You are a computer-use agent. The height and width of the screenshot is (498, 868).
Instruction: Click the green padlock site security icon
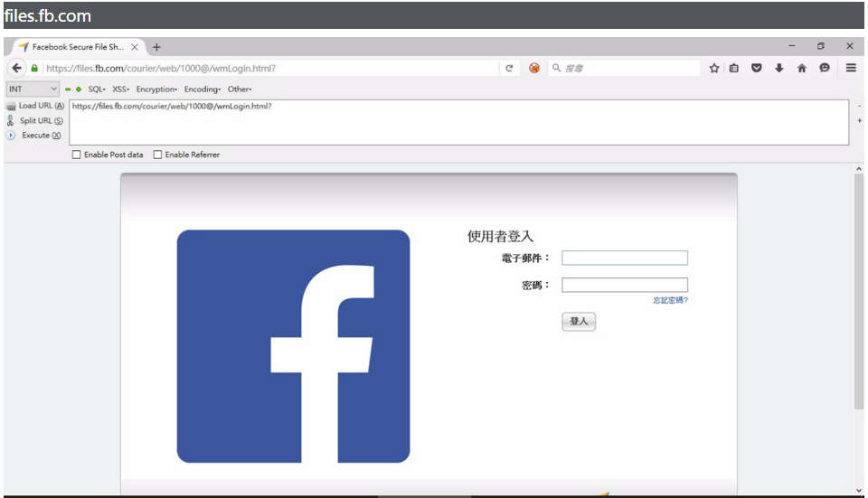coord(34,68)
